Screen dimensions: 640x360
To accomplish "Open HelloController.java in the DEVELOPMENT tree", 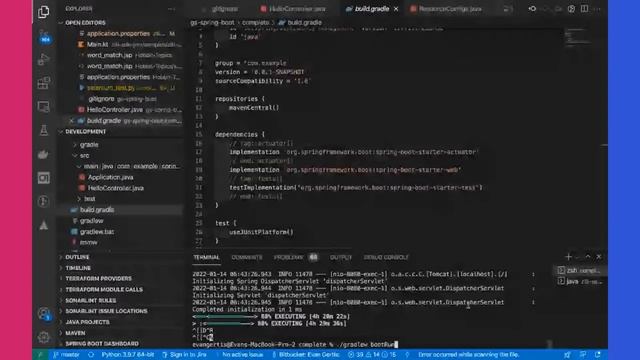I will click(116, 188).
